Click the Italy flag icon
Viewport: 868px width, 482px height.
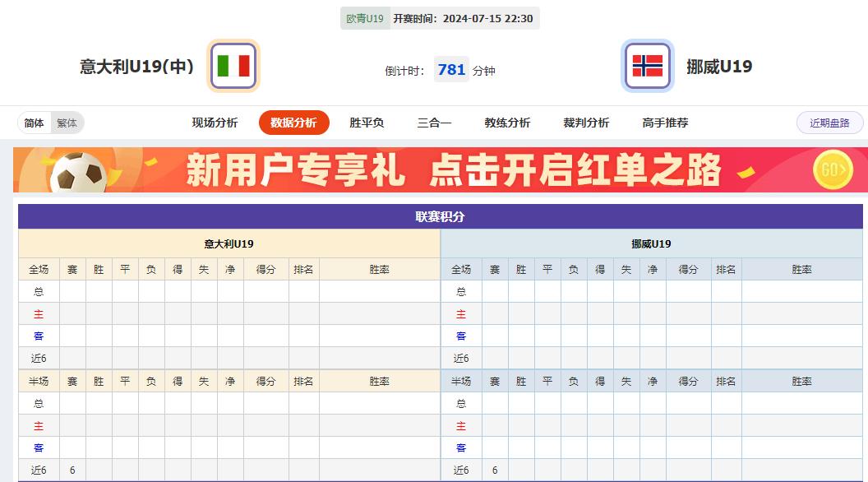pyautogui.click(x=234, y=66)
